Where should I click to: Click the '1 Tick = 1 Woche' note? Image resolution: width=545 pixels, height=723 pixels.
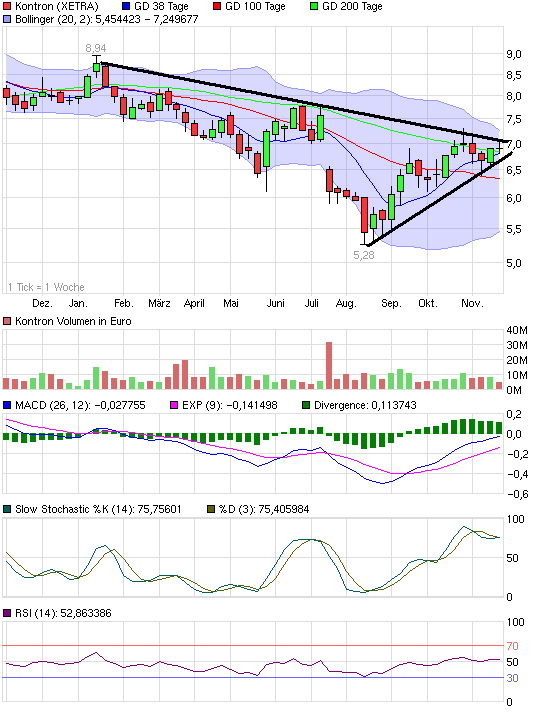(46, 287)
